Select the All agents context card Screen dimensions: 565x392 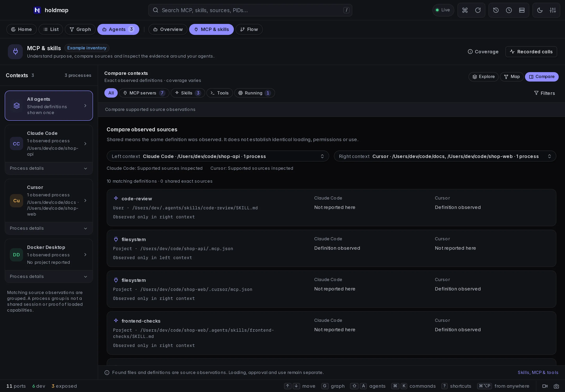click(49, 106)
